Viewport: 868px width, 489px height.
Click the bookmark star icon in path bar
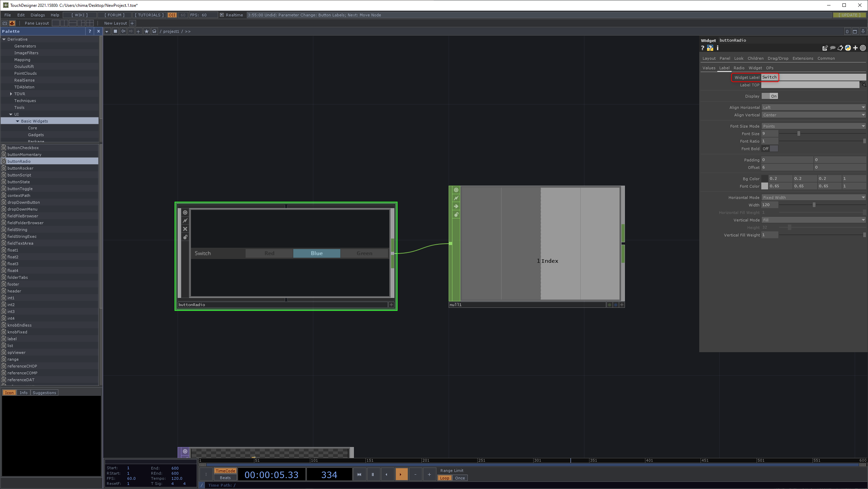147,31
